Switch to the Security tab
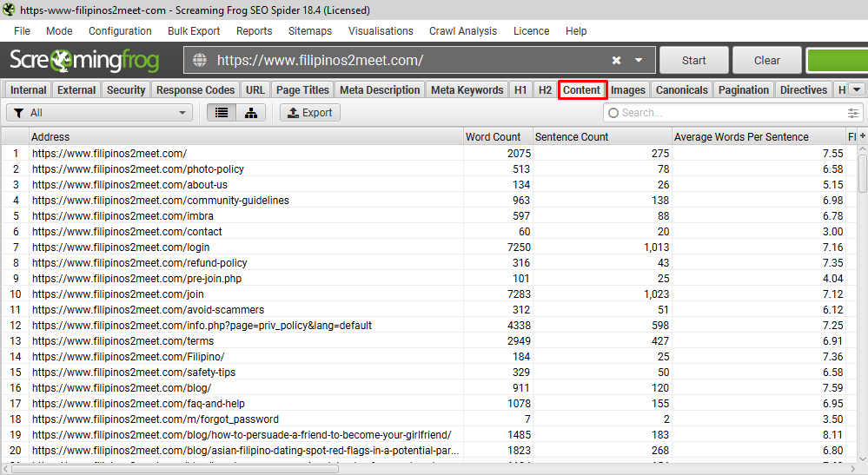868x475 pixels. (126, 89)
